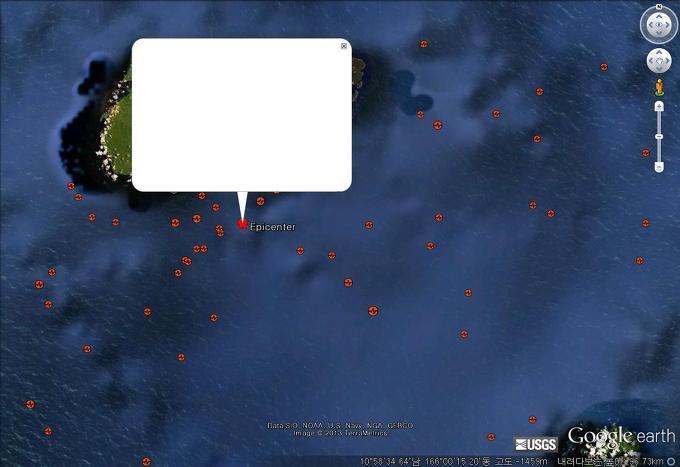
Task: Pick the orange Pegman Street View icon
Action: coord(659,88)
